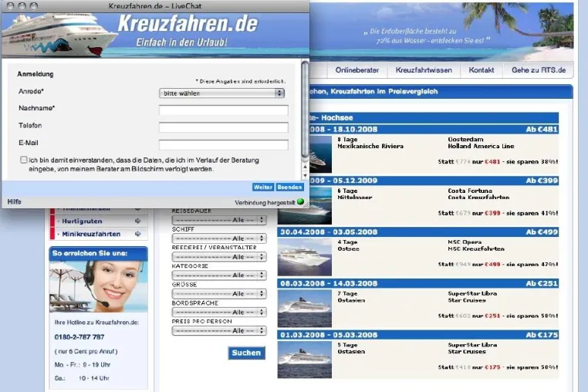The height and width of the screenshot is (392, 588).
Task: Click the Beenden button in LiveChat
Action: [x=289, y=187]
